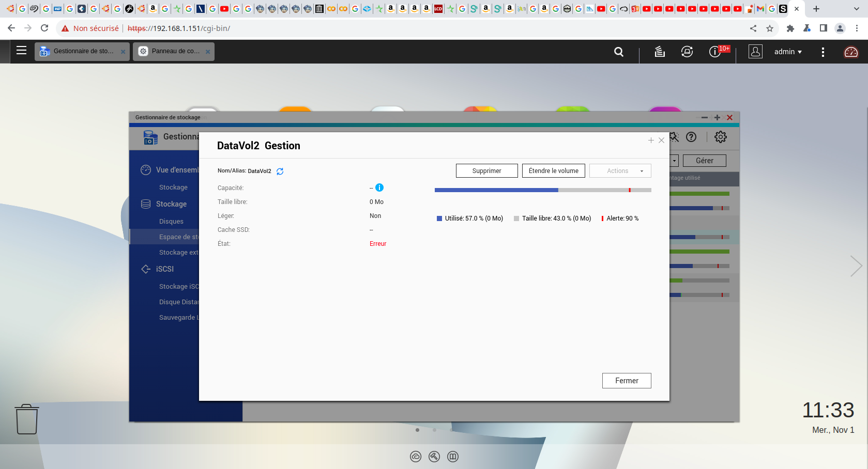Open the QTS main hamburger menu
The width and height of the screenshot is (868, 469).
(x=21, y=51)
